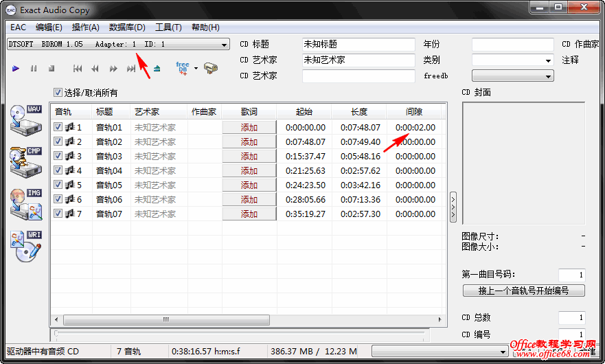Uncheck track 1 checkbox
Viewport: 605px width, 364px height.
point(58,126)
